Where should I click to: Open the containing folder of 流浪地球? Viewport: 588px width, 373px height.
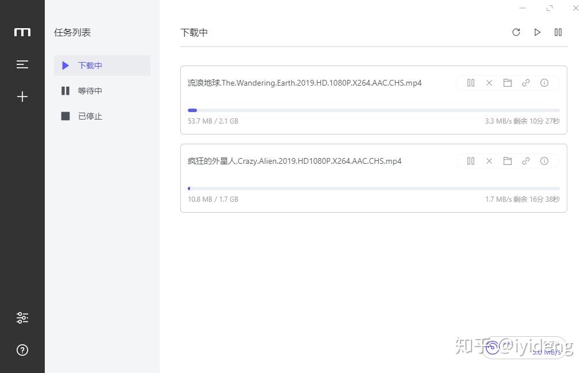point(507,83)
